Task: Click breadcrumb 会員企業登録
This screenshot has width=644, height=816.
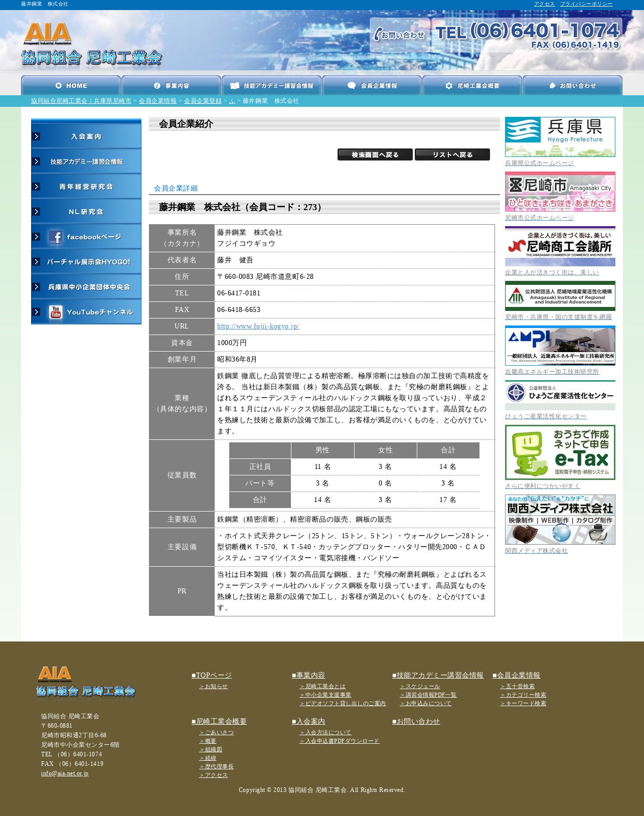Action: [203, 101]
